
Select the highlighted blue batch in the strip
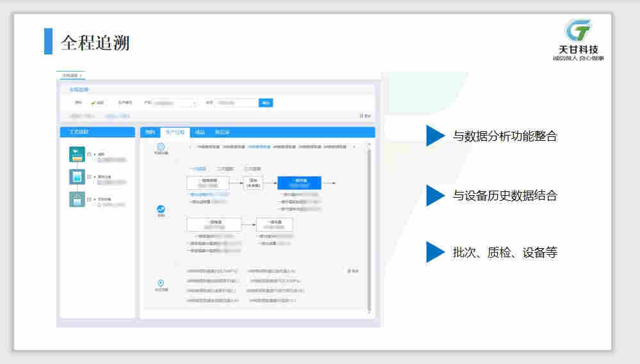click(x=259, y=146)
